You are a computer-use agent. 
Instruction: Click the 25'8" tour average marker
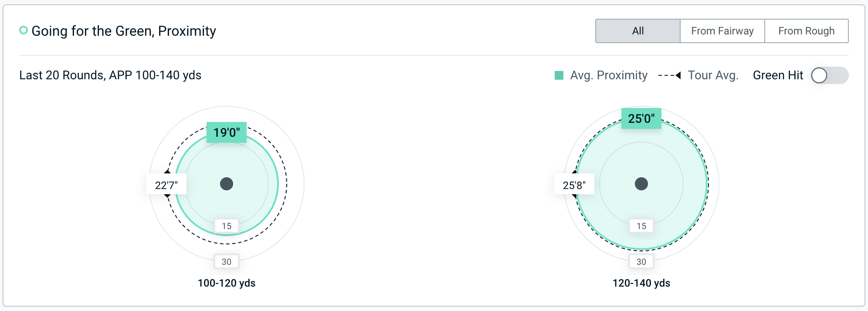point(574,185)
